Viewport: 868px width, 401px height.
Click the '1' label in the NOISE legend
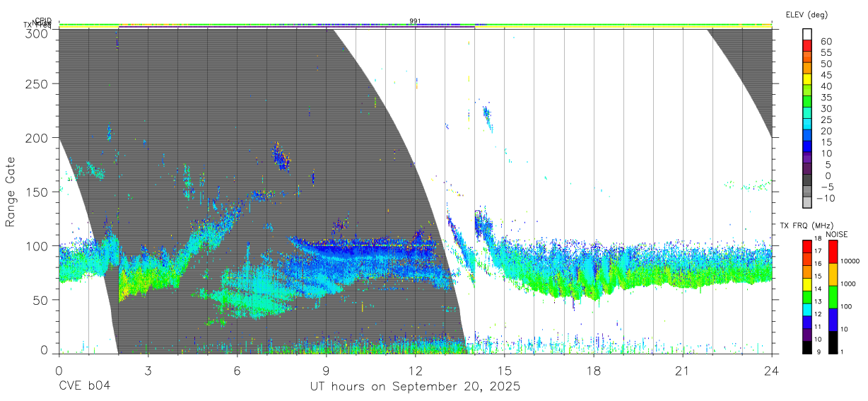(x=842, y=351)
